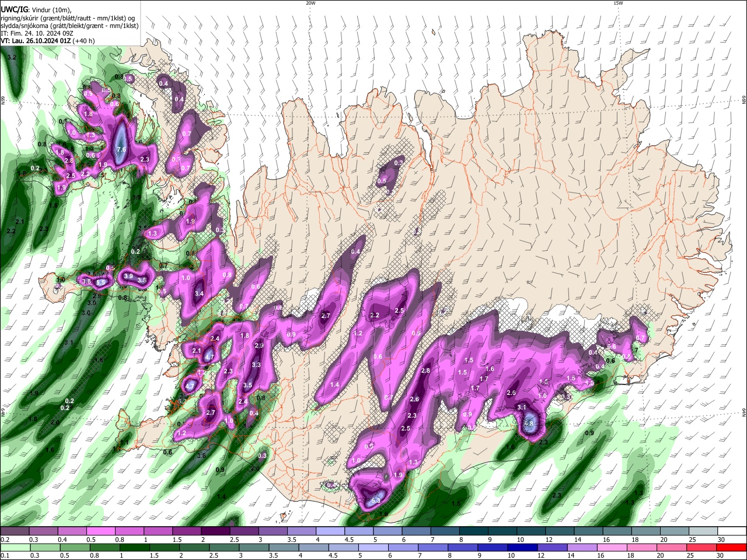Pick upper legend swatch starting at 25 (light grey)
Viewport: 747px width, 560px height.
click(x=704, y=531)
